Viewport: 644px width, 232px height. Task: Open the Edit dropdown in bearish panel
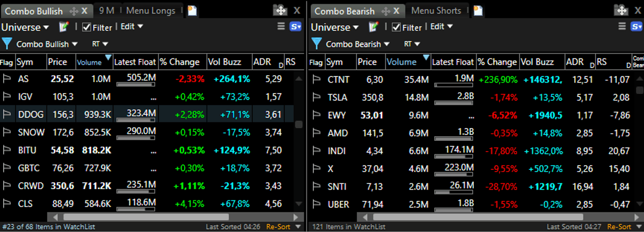coord(442,26)
